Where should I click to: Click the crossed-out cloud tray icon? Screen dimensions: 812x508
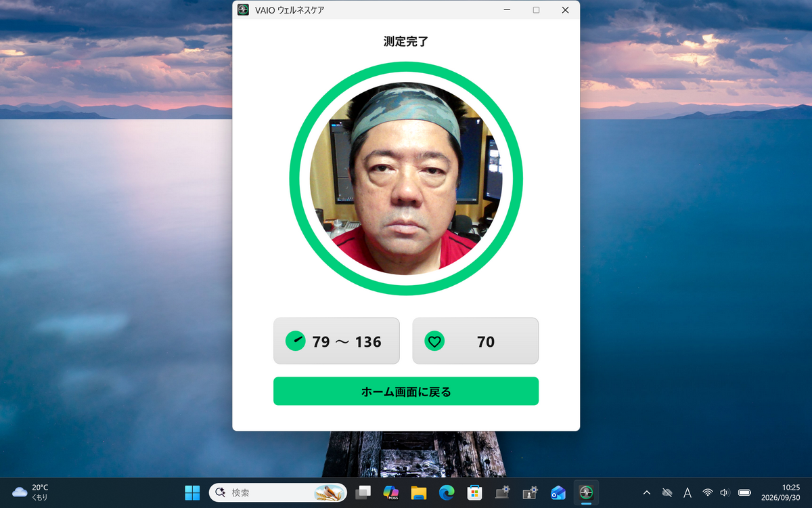pyautogui.click(x=667, y=492)
